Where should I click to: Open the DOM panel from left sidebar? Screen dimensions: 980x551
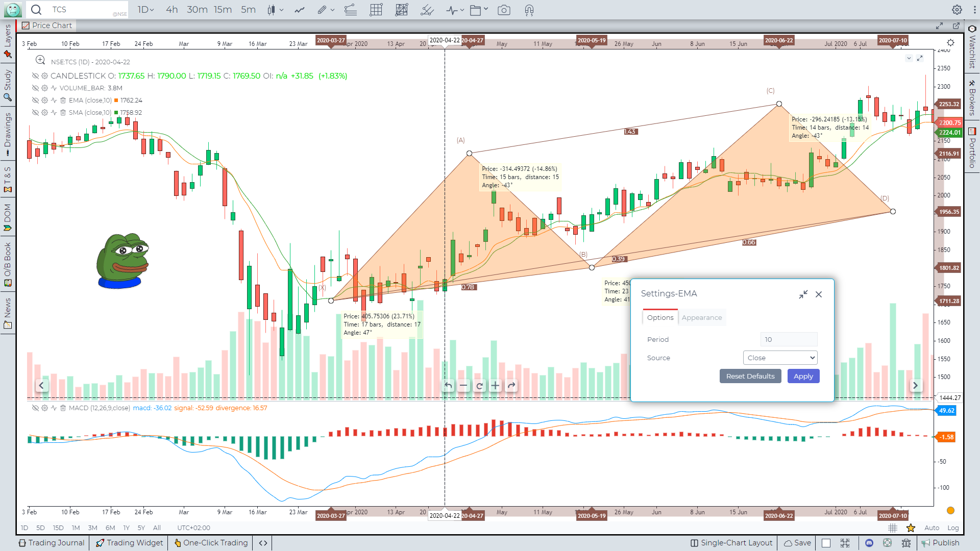click(x=8, y=216)
